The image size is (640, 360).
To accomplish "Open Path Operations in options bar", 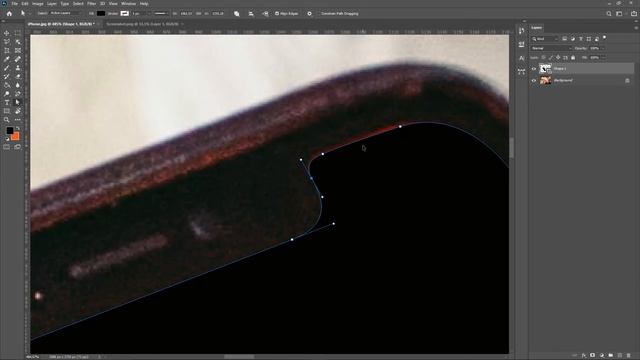I will click(237, 13).
